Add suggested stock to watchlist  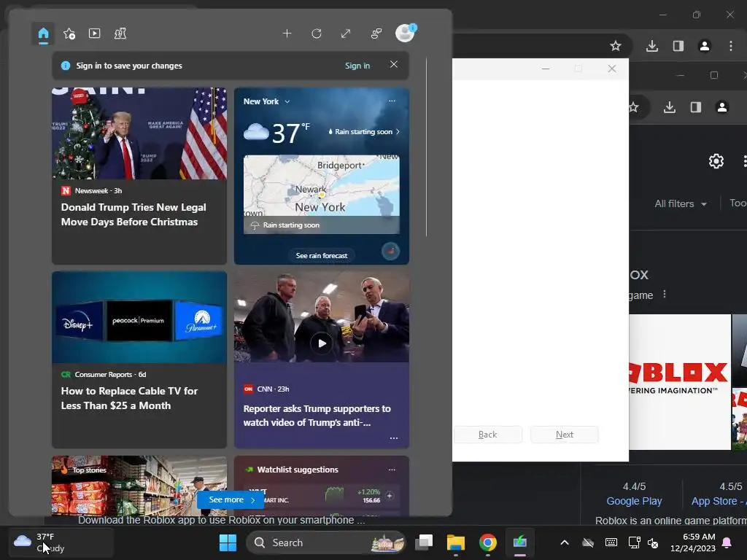(x=390, y=496)
